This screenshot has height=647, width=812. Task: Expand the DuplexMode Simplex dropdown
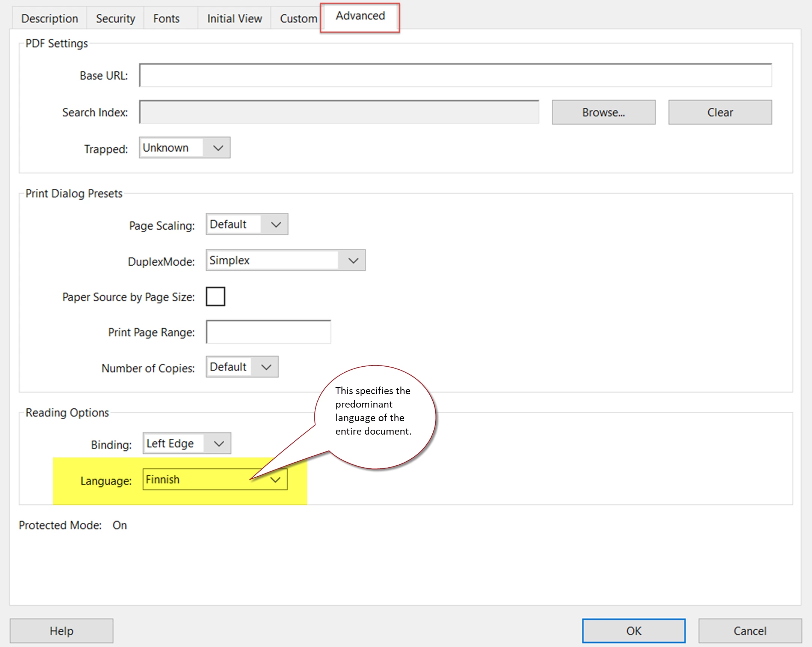click(285, 260)
